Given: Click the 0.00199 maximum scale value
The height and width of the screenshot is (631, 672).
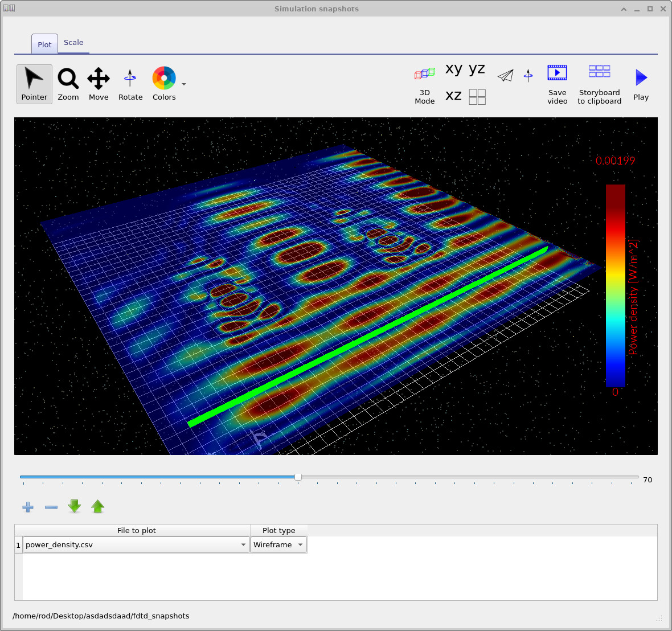Looking at the screenshot, I should point(615,161).
